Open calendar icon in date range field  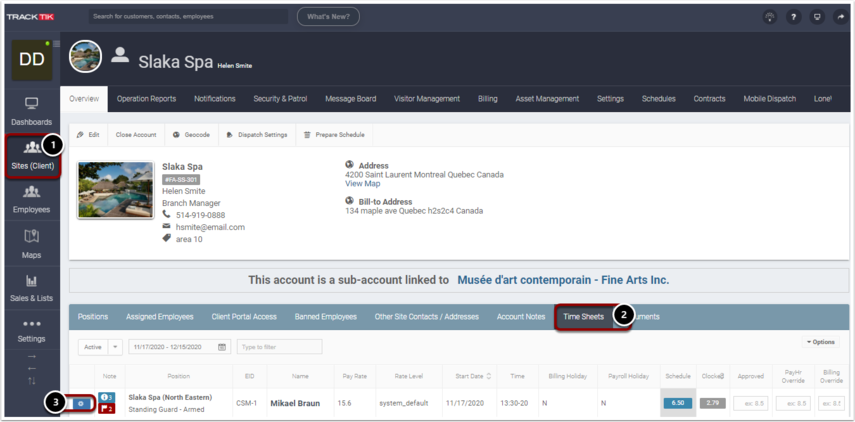[222, 347]
